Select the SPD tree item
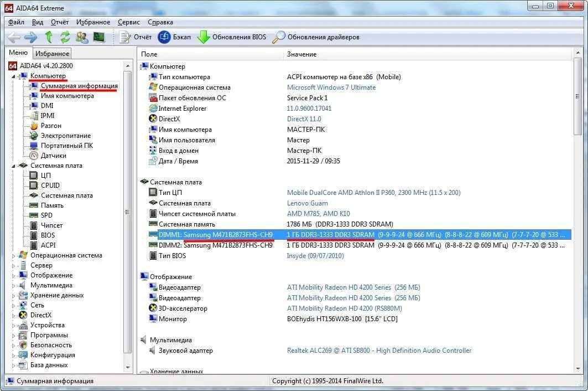Image resolution: width=588 pixels, height=391 pixels. coord(46,215)
